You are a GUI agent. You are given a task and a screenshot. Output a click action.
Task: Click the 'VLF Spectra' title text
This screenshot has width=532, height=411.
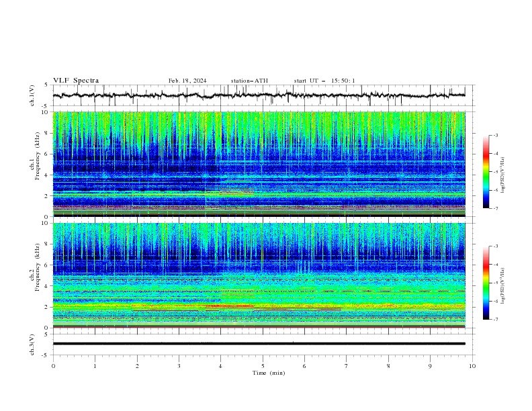click(x=76, y=81)
